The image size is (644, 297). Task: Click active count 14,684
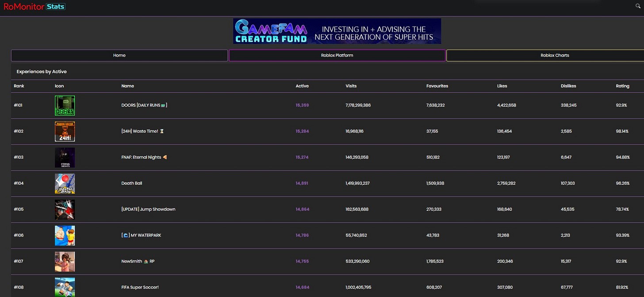pyautogui.click(x=303, y=287)
